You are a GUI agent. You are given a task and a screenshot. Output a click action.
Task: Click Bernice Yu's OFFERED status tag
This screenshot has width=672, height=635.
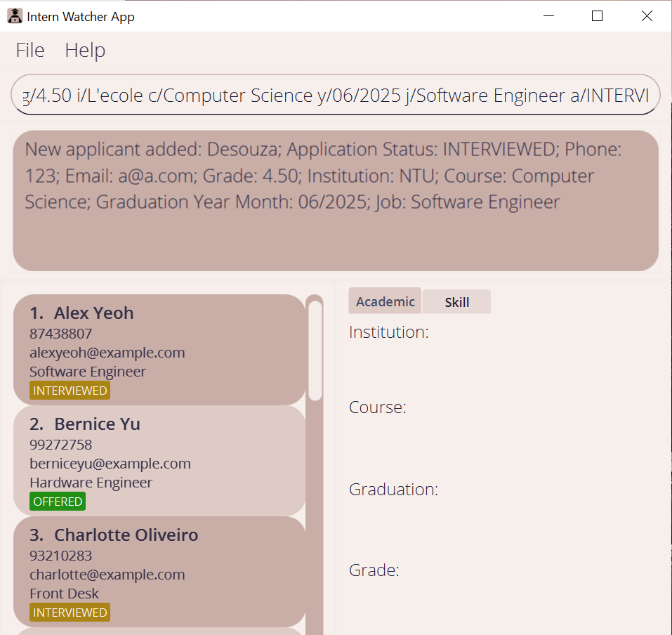[x=58, y=502]
